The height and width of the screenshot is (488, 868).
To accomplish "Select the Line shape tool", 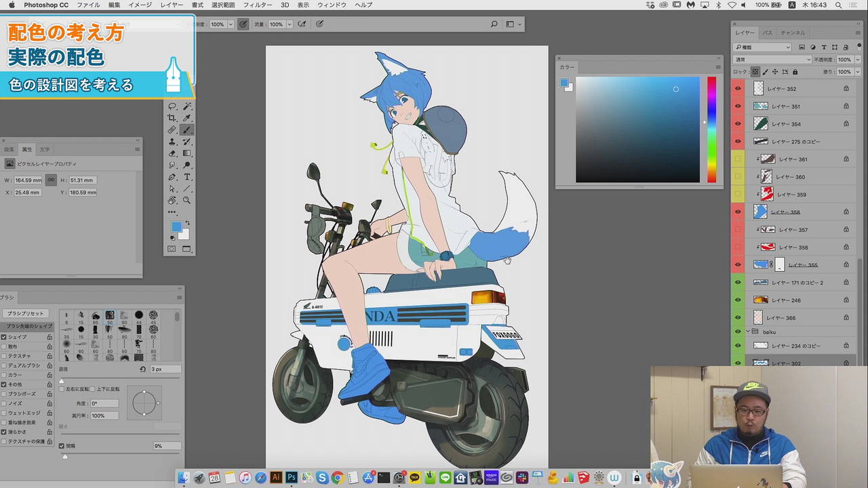I will [186, 188].
